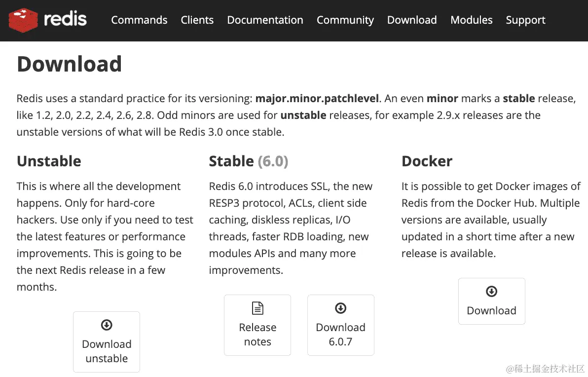Click the Download page heading

[69, 64]
